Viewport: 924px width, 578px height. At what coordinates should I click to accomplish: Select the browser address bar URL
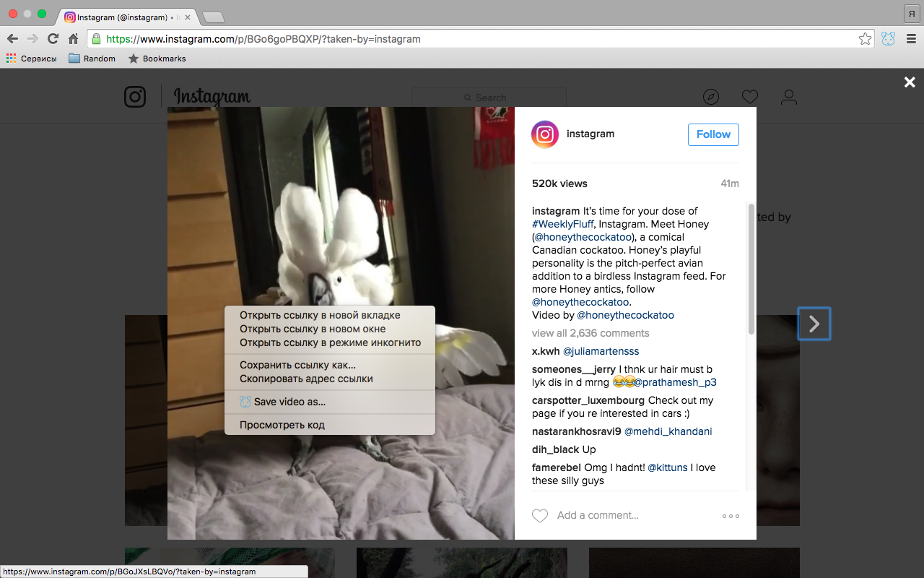tap(263, 39)
